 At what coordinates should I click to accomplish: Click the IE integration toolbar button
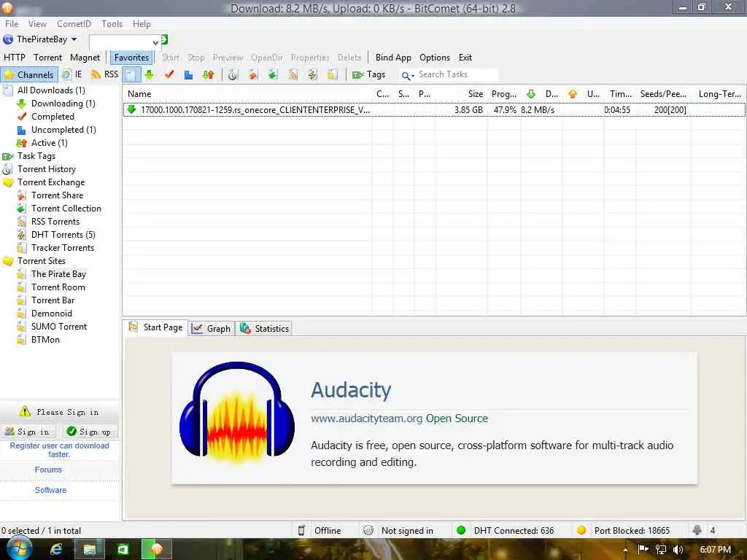[73, 74]
